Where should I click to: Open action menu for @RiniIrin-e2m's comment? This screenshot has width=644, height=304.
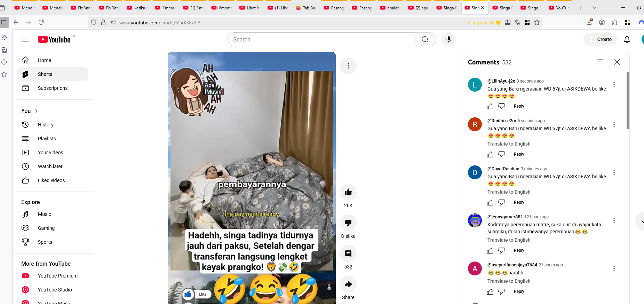click(614, 124)
